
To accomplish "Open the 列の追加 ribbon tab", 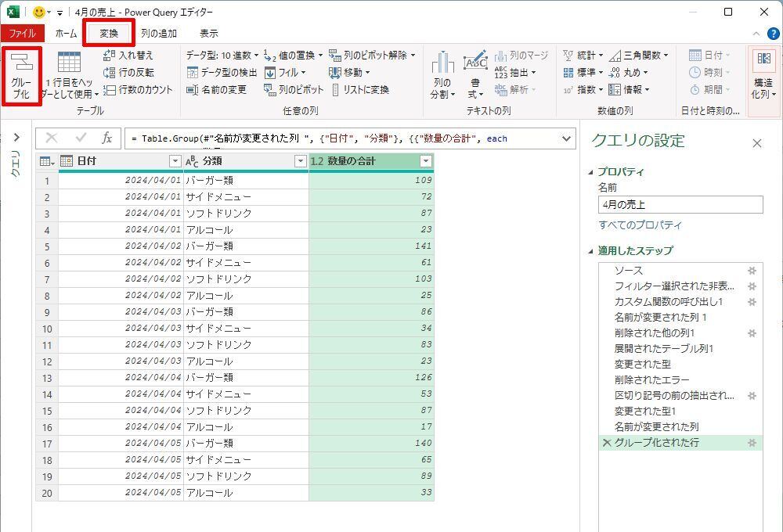I will [158, 34].
